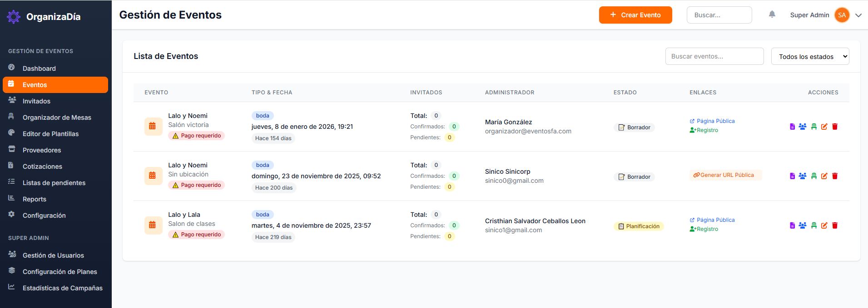Click the Planificación status badge
Screen dimensions: 868x308
point(639,226)
